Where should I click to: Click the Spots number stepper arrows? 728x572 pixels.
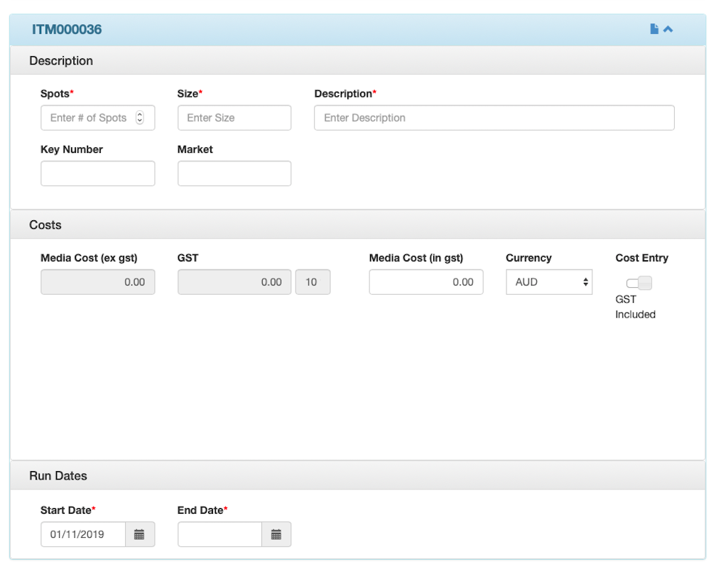click(140, 118)
